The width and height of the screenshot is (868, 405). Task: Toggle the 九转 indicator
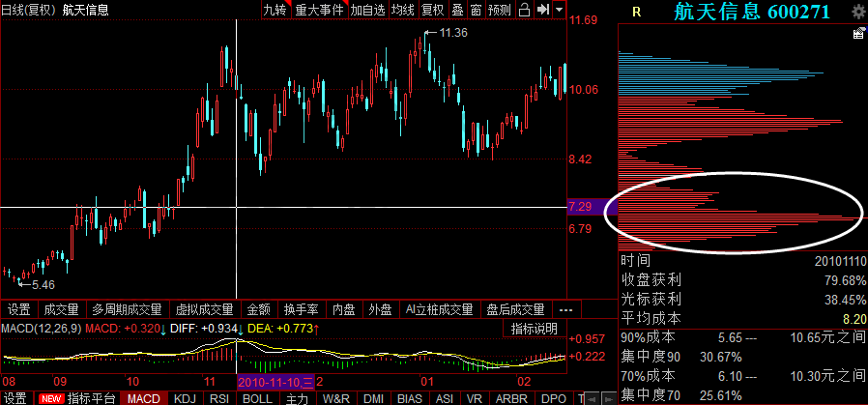275,10
